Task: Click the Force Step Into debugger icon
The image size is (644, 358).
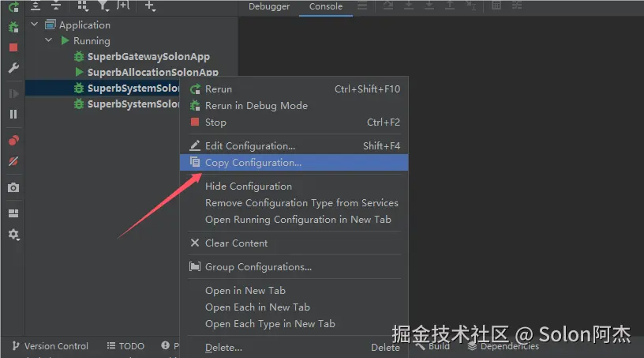Action: [x=429, y=6]
